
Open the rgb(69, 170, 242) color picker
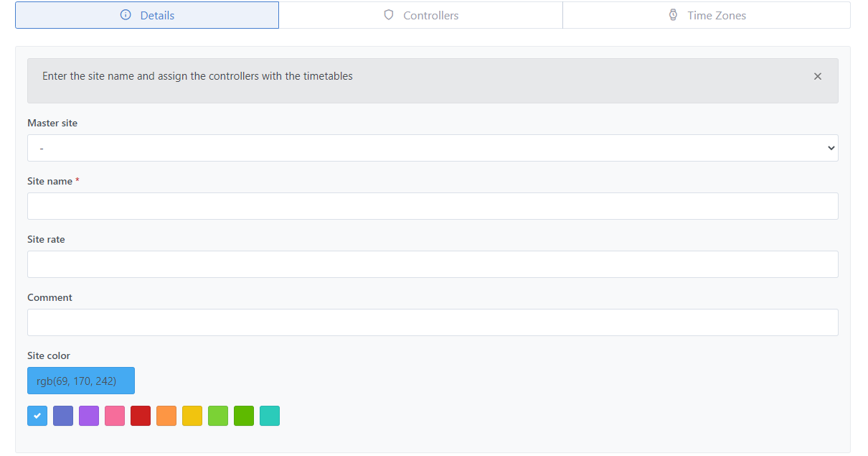point(81,381)
